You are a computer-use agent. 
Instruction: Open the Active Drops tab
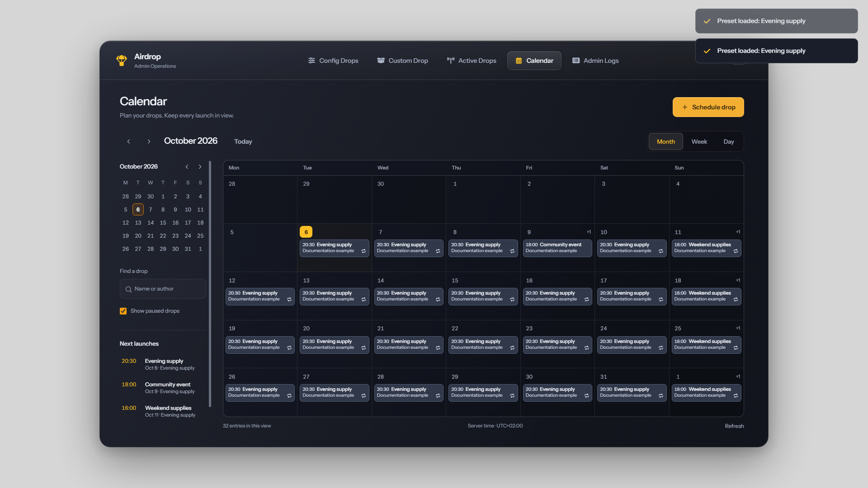(472, 61)
